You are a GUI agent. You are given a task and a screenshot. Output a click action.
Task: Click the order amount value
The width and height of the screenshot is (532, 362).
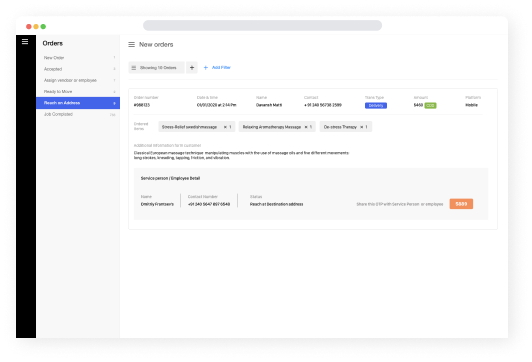tap(418, 105)
